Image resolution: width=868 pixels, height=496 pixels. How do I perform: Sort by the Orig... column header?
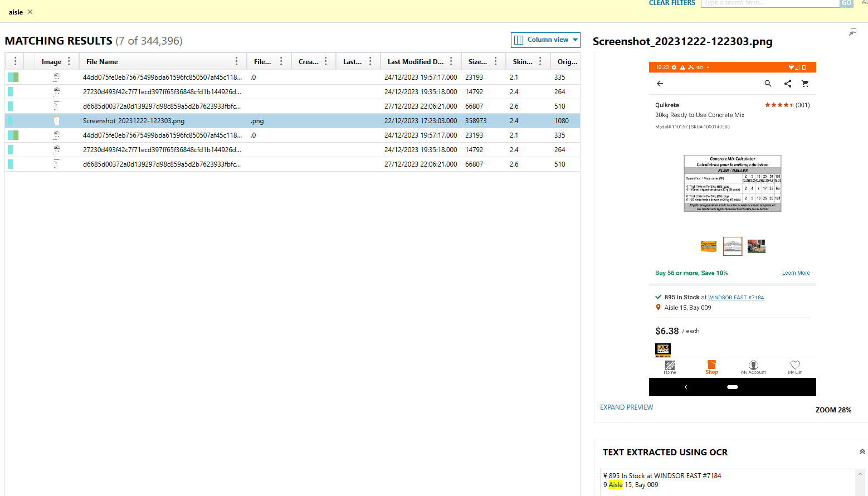[x=567, y=62]
